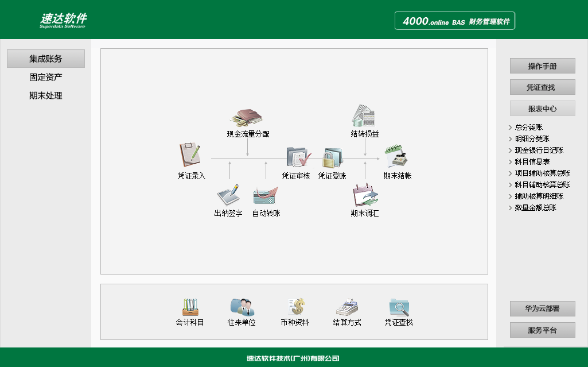This screenshot has width=588, height=367.
Task: Click the 华为云部署 deployment button
Action: tap(542, 308)
